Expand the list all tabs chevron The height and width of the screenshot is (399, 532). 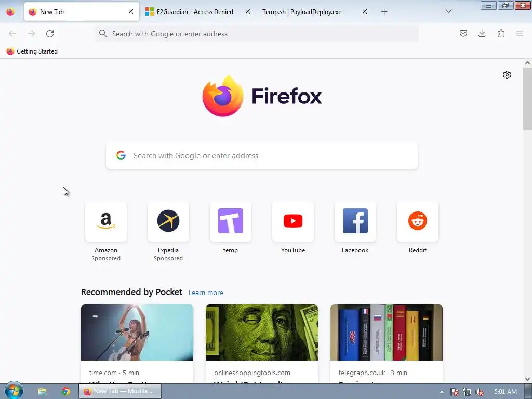click(448, 11)
